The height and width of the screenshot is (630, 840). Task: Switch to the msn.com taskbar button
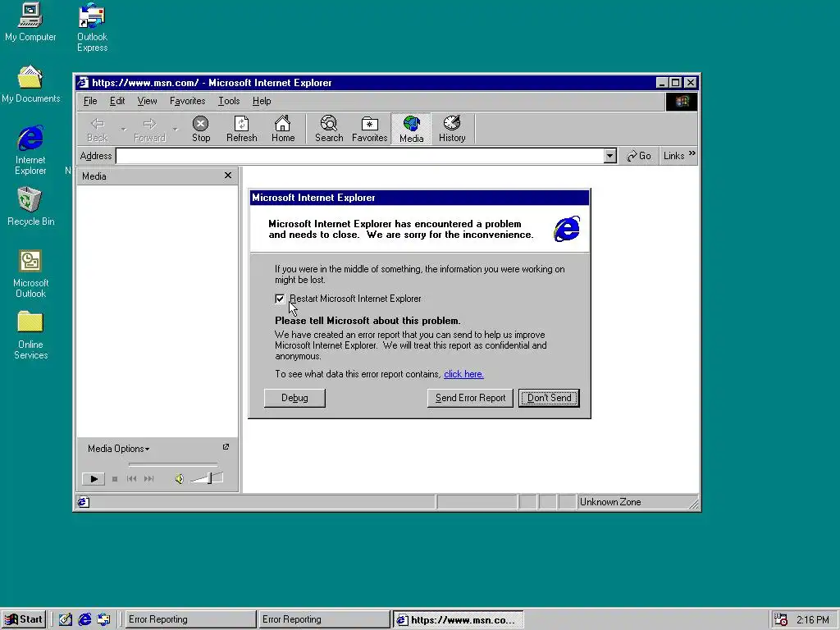(458, 620)
